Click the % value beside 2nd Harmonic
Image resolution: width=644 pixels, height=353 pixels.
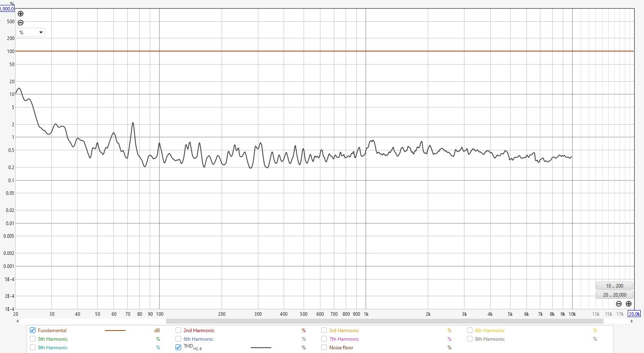click(304, 331)
